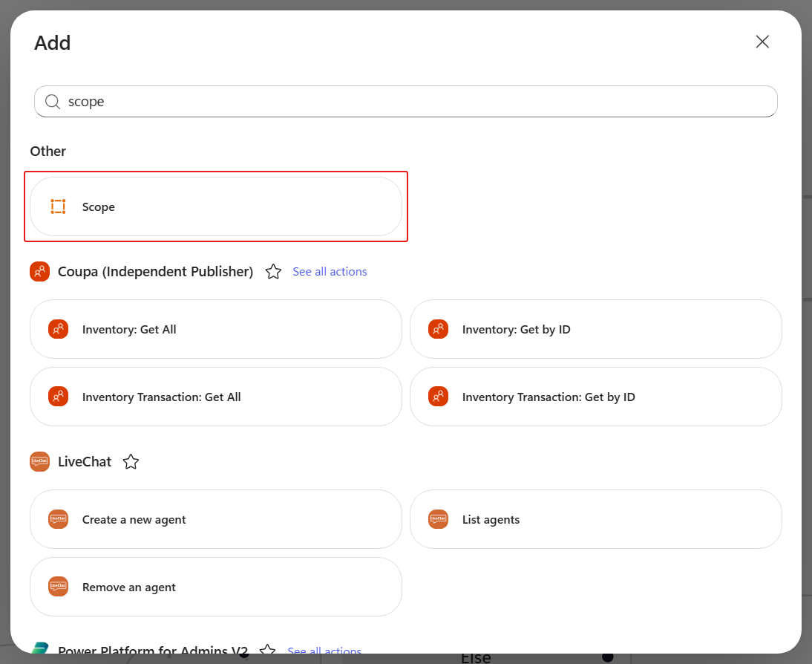Add Inventory Transaction: Get by ID action

point(595,397)
